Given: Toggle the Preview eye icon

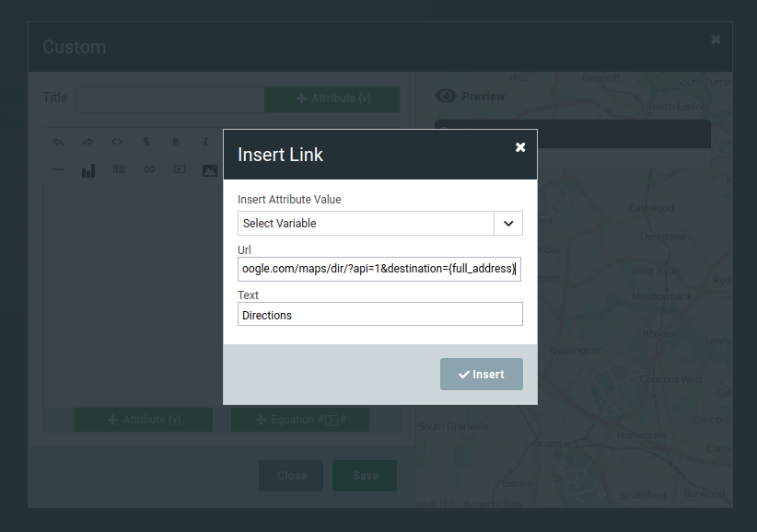Looking at the screenshot, I should point(447,96).
